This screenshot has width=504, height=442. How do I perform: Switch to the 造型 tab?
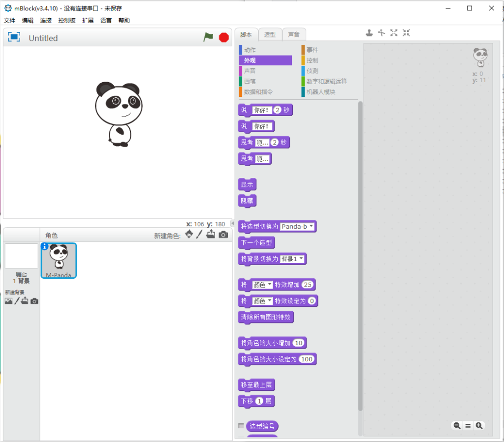[270, 34]
